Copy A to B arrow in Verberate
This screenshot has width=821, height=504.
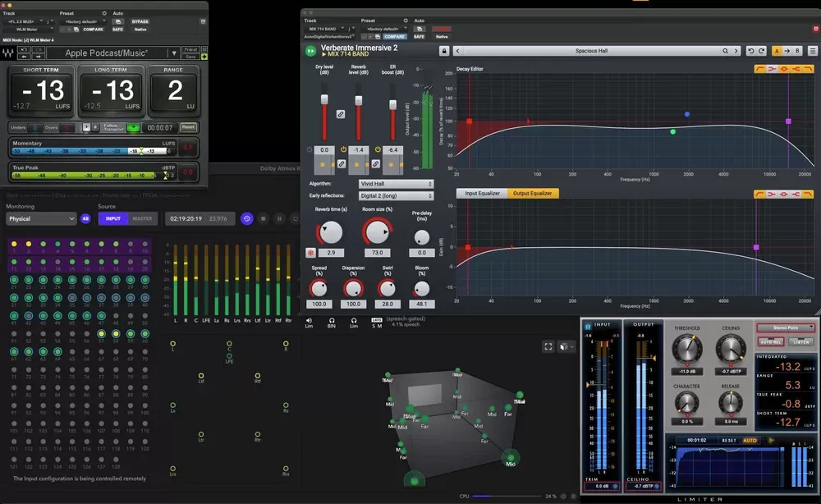coord(787,51)
